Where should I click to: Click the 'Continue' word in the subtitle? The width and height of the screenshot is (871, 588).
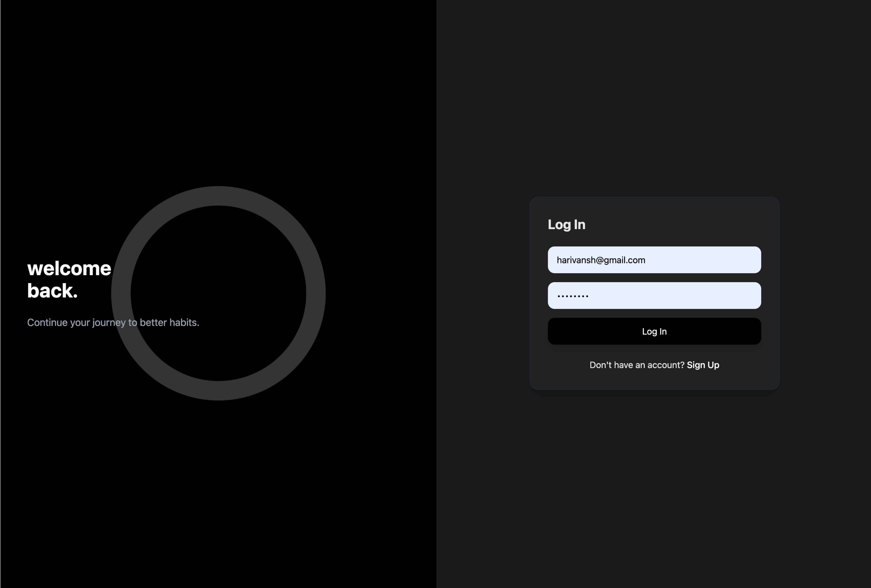tap(47, 323)
